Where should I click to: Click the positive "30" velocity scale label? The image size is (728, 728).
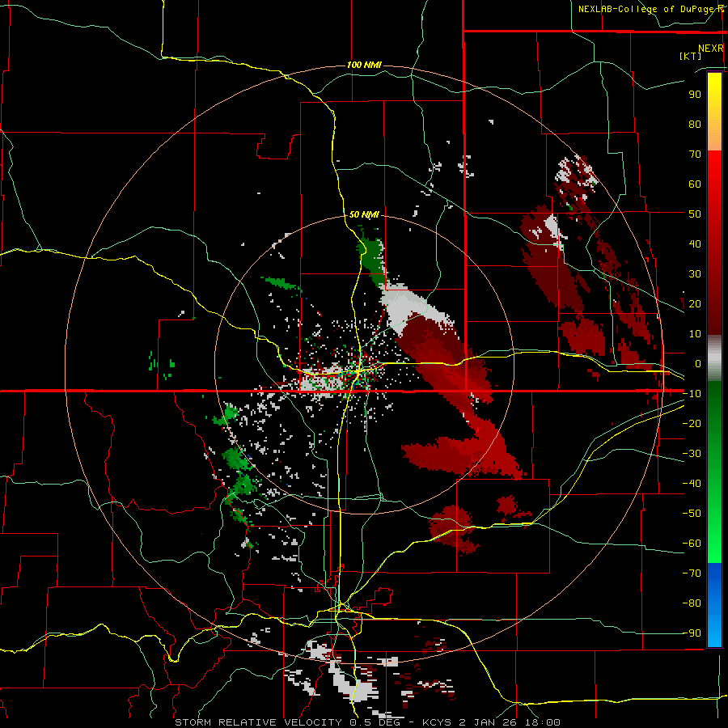(695, 274)
